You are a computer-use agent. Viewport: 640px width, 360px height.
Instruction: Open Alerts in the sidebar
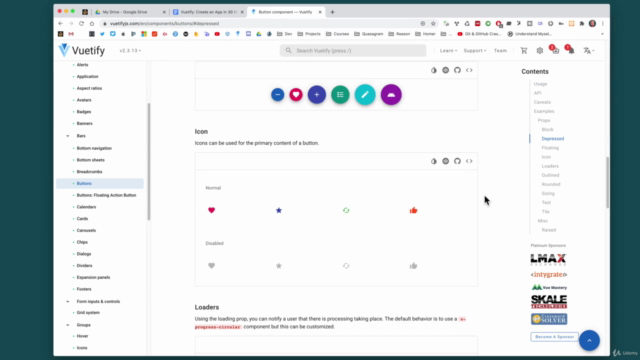tap(82, 65)
